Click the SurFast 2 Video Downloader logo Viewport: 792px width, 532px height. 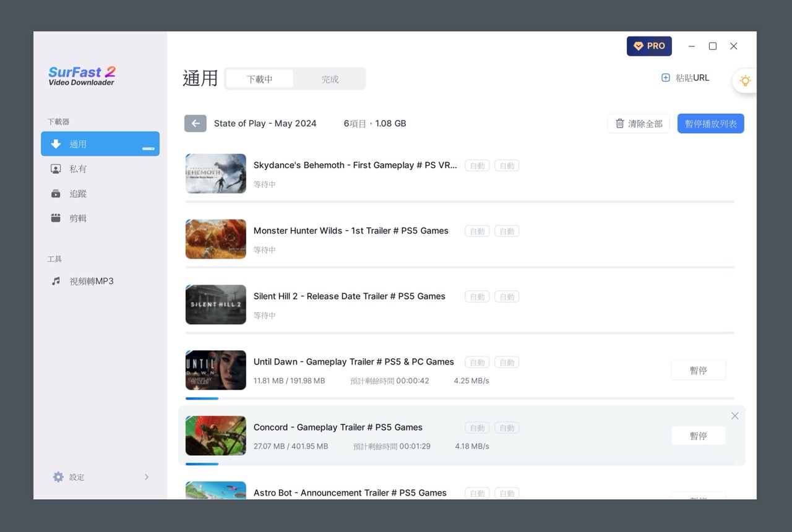82,75
